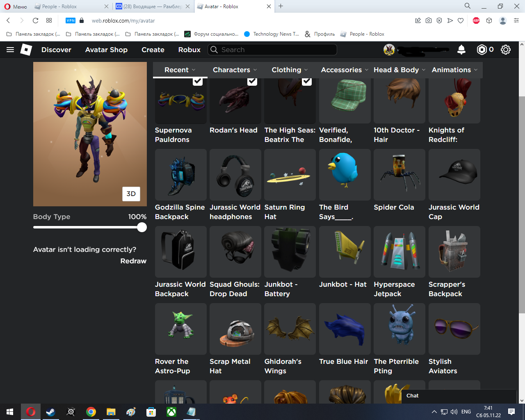Switch to the People - Roblox tab
Screen dimensions: 525x420
coord(71,6)
